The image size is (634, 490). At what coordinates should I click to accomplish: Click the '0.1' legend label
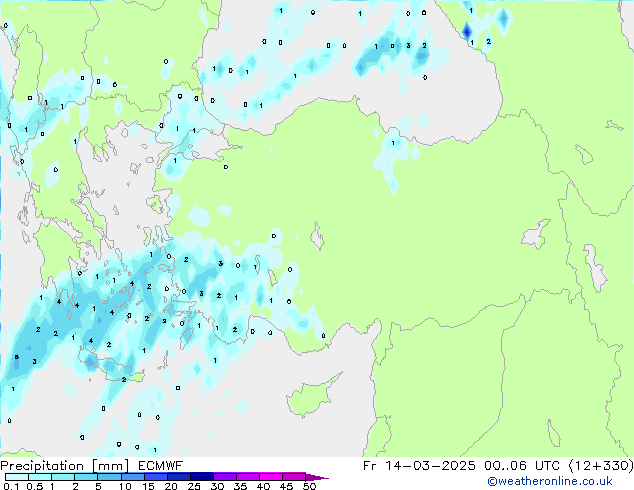coord(11,486)
